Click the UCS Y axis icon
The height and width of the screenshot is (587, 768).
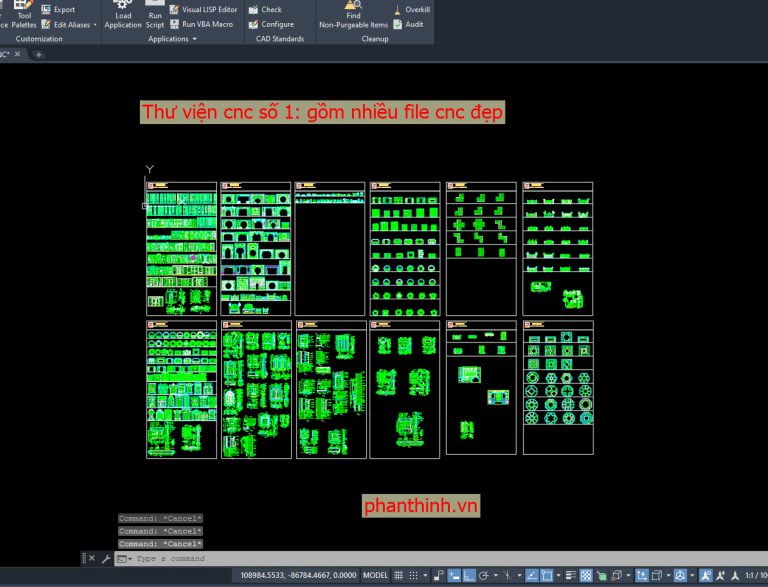point(149,169)
